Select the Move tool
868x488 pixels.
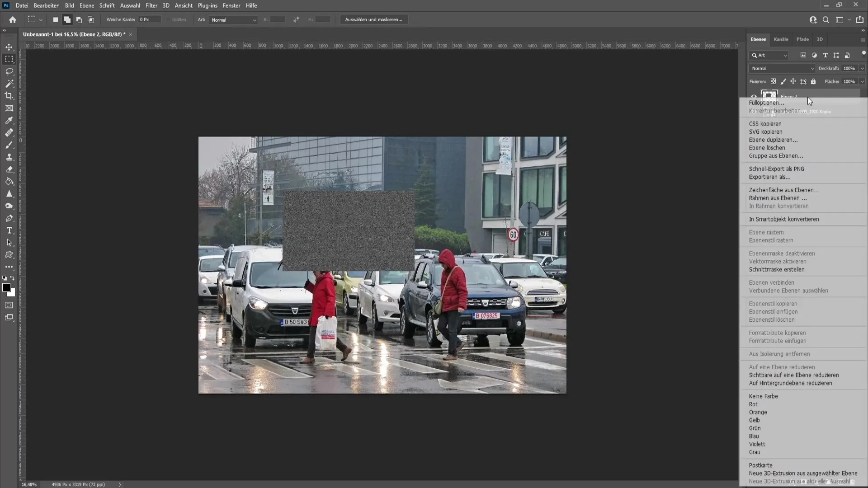pos(9,47)
